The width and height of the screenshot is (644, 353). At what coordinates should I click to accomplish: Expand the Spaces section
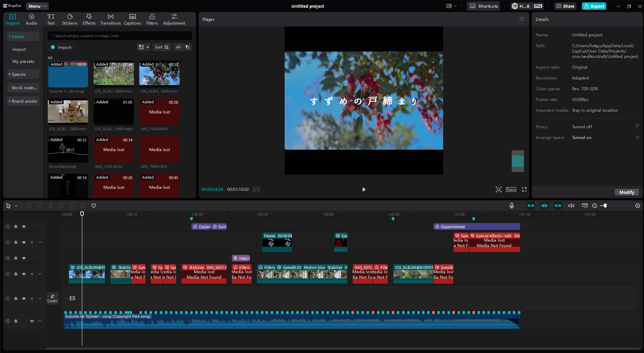point(19,74)
